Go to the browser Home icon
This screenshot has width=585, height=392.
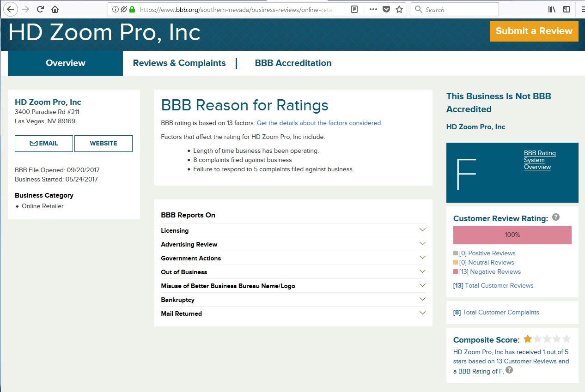(x=55, y=9)
